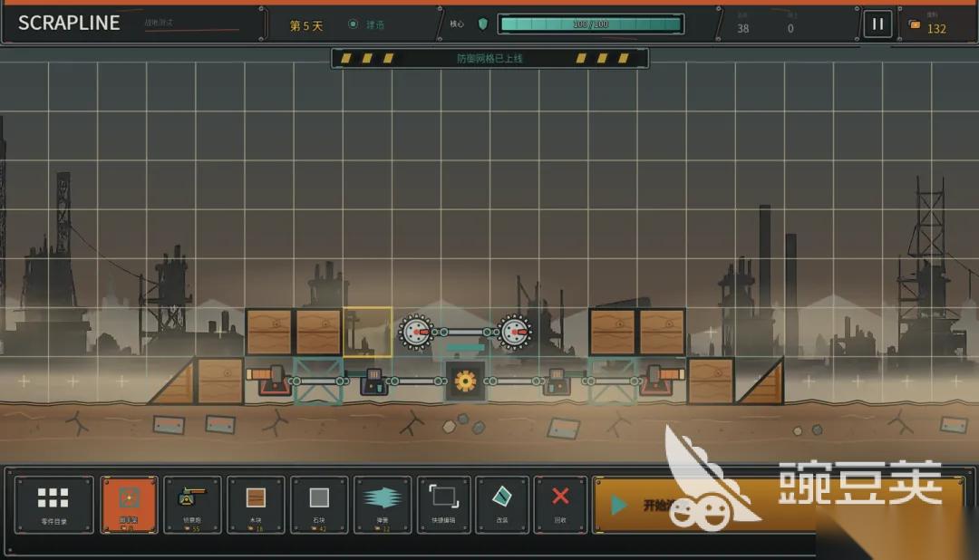Select the lower-left wooden crate beside wedge
The image size is (979, 560).
219,381
